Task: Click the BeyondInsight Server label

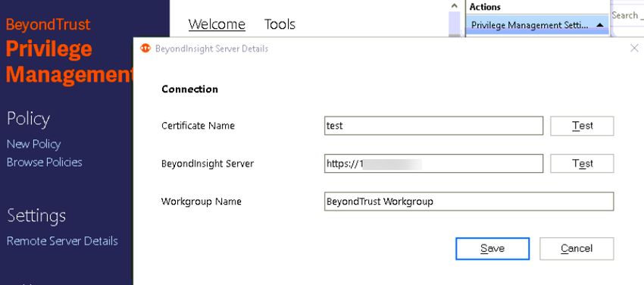Action: coord(208,164)
